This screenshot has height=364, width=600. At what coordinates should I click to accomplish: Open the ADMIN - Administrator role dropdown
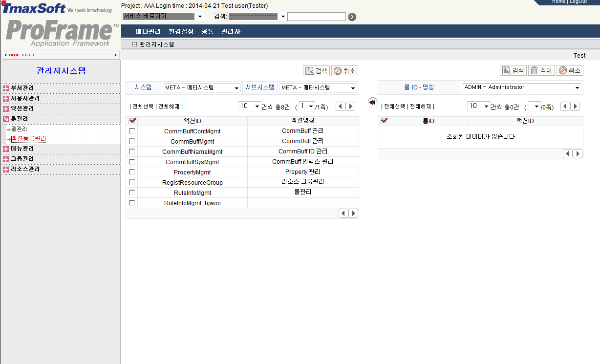(x=521, y=87)
